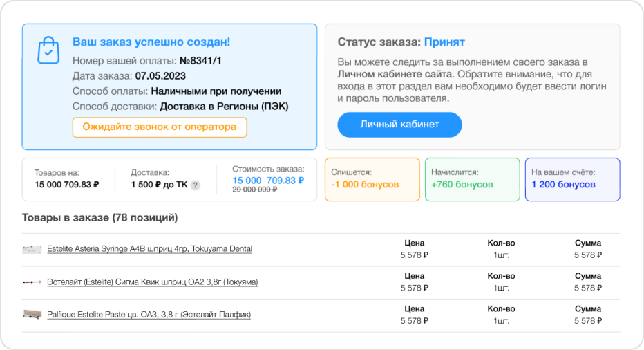Click the Кол-во value in Эстелайт Сигма Квик row
The width and height of the screenshot is (644, 350).
pos(501,288)
